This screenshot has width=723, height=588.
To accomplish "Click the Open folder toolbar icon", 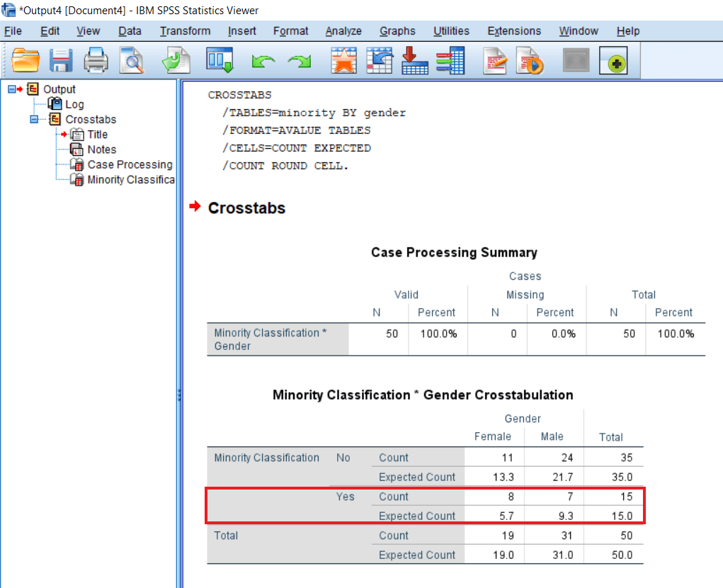I will (25, 60).
